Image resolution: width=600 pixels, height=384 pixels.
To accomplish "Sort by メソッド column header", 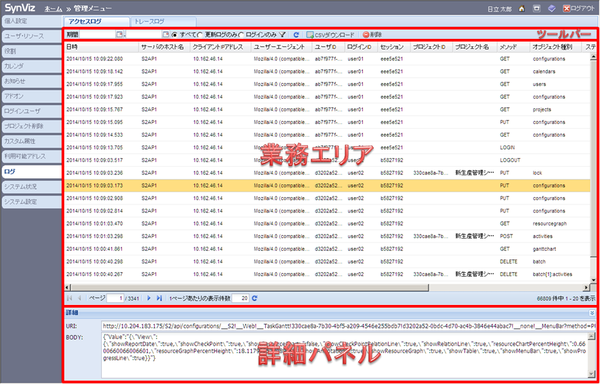I will [x=514, y=47].
